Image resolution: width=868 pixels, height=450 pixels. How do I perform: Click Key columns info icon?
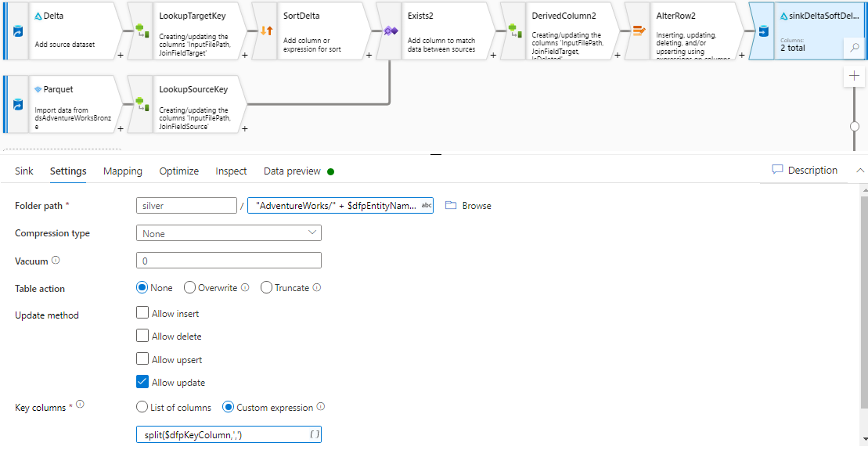pos(81,405)
